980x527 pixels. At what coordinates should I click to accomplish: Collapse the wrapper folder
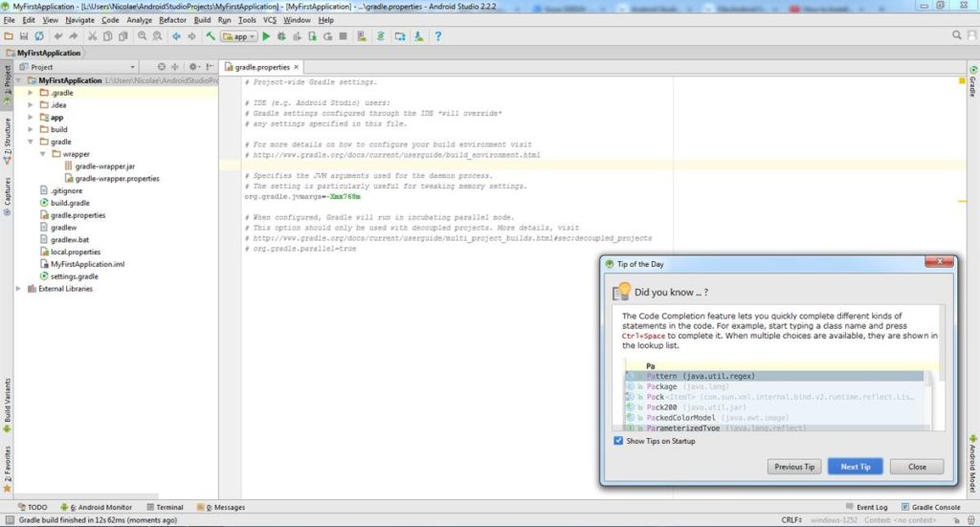pos(42,154)
